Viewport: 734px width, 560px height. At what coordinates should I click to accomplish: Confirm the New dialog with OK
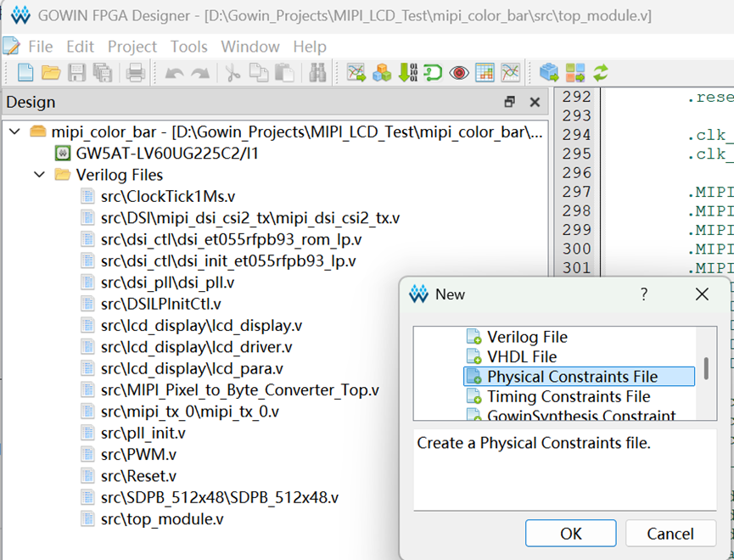click(570, 534)
